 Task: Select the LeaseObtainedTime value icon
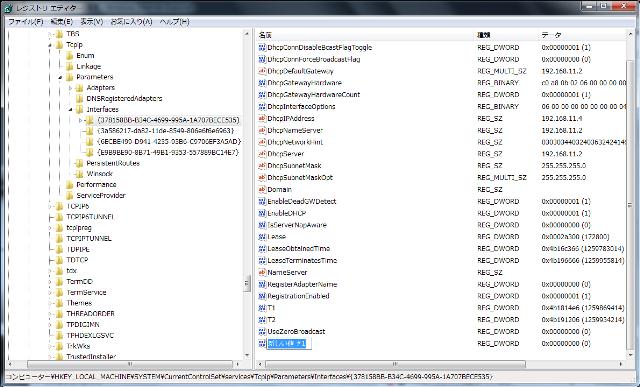point(262,249)
